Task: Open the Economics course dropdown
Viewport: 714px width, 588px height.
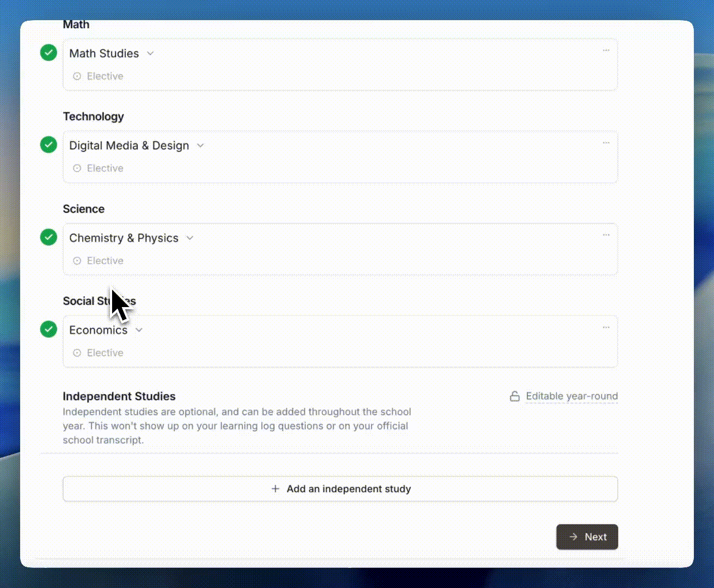Action: point(139,330)
